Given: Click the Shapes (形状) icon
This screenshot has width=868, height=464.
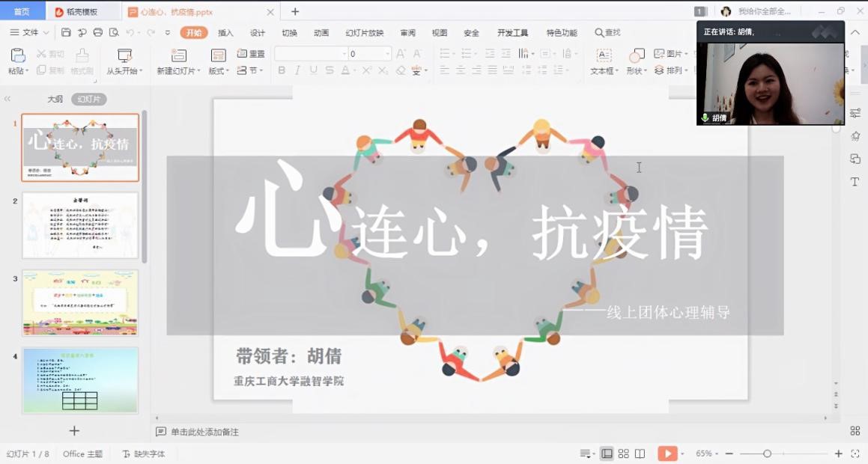Looking at the screenshot, I should tap(636, 56).
